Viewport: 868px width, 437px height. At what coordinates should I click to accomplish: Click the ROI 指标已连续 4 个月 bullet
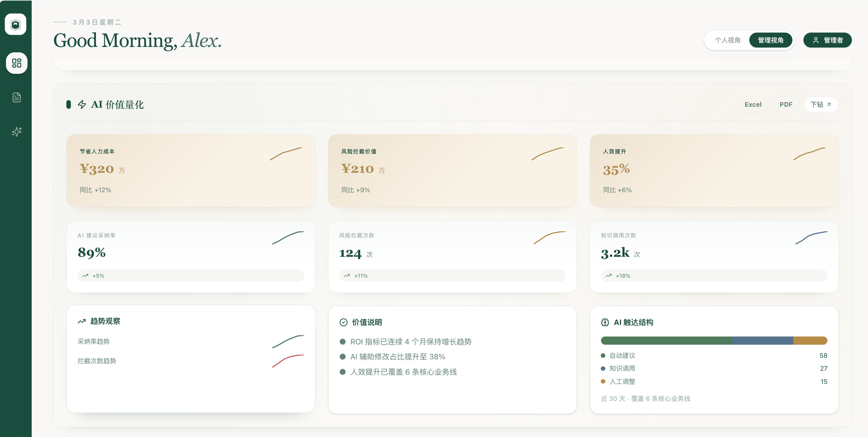[x=406, y=342]
